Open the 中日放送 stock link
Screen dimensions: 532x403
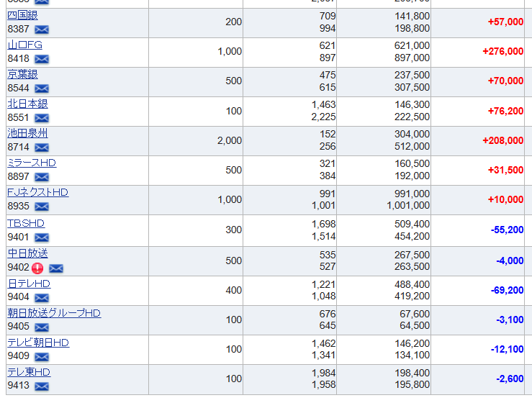pyautogui.click(x=28, y=253)
